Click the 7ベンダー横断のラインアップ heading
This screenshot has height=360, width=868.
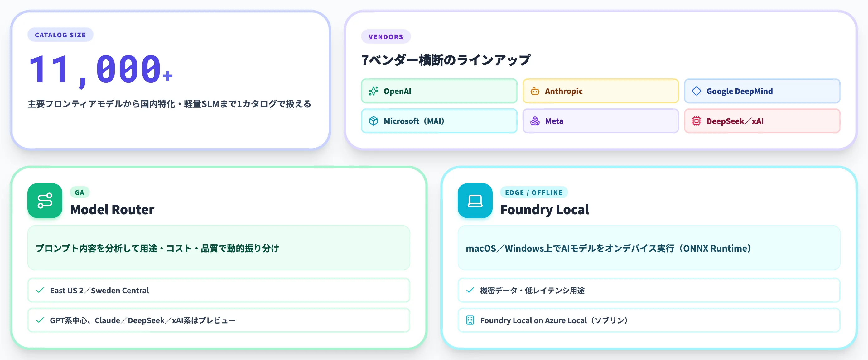pyautogui.click(x=446, y=60)
